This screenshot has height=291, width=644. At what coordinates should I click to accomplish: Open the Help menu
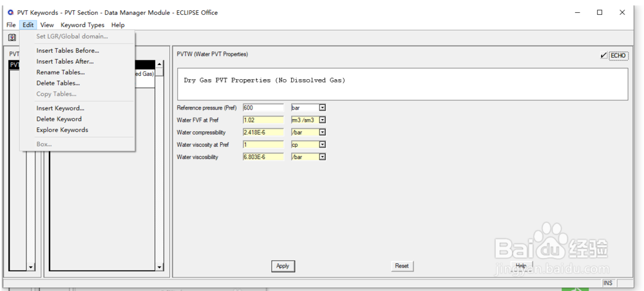[118, 25]
